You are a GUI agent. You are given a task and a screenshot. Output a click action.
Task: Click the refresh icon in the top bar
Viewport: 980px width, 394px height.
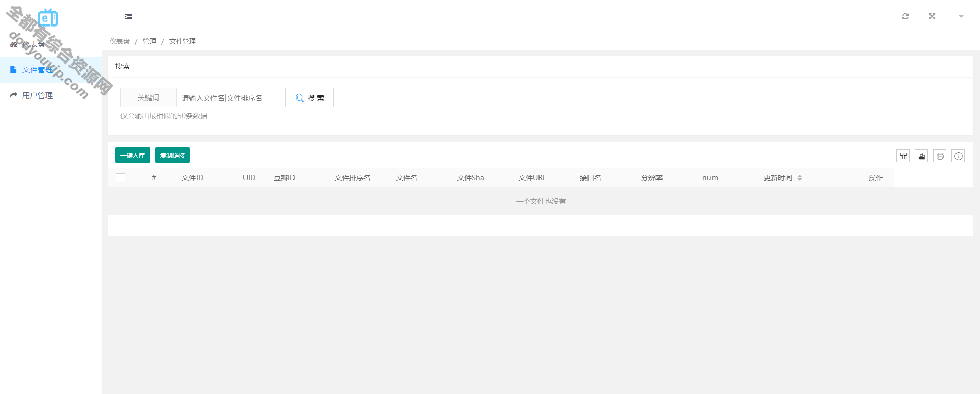coord(905,16)
